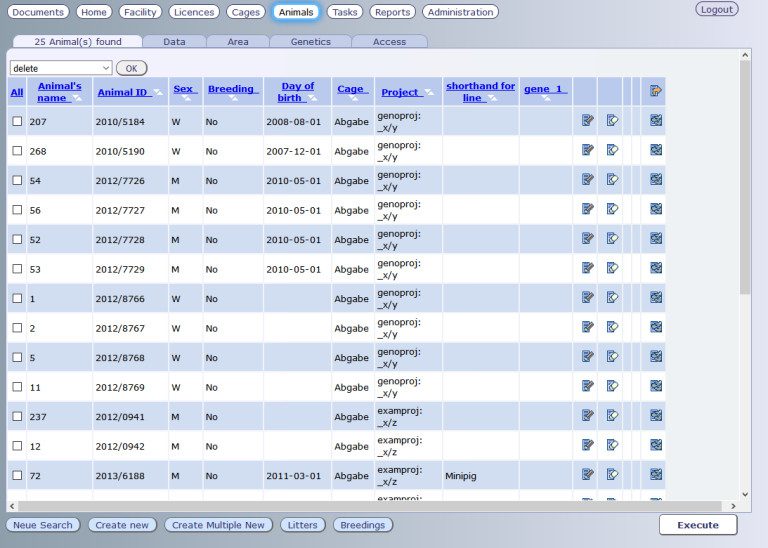Click the eraser icon for animal 207
Viewport: 768px width, 548px height.
point(612,120)
